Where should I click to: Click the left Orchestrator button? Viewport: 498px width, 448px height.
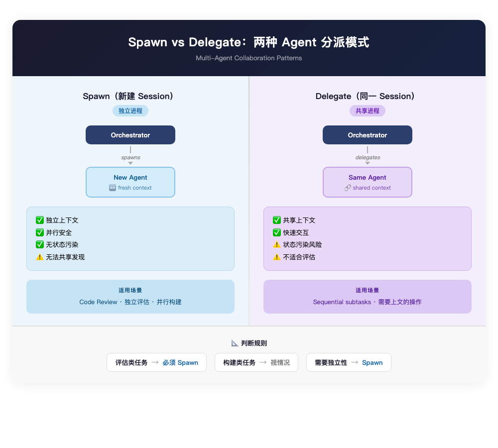[130, 135]
